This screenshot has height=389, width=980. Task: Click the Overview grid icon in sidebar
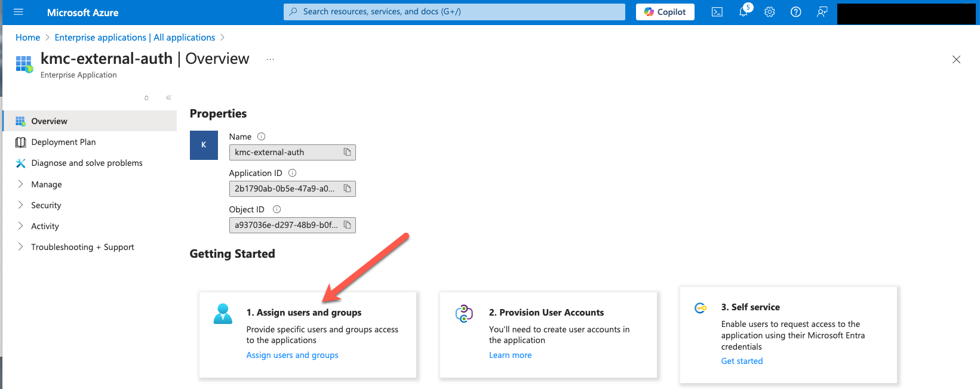20,121
